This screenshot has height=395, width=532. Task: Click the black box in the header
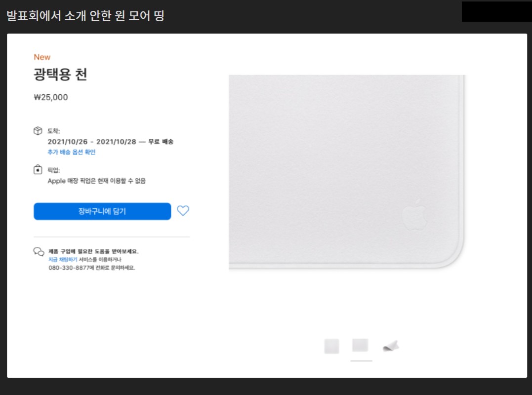point(493,12)
